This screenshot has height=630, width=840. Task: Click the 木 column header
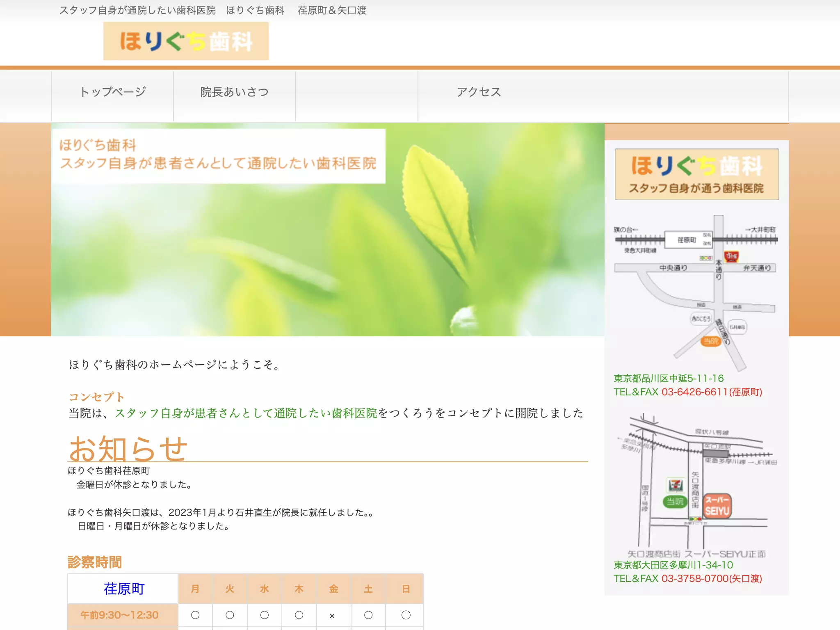pyautogui.click(x=299, y=589)
